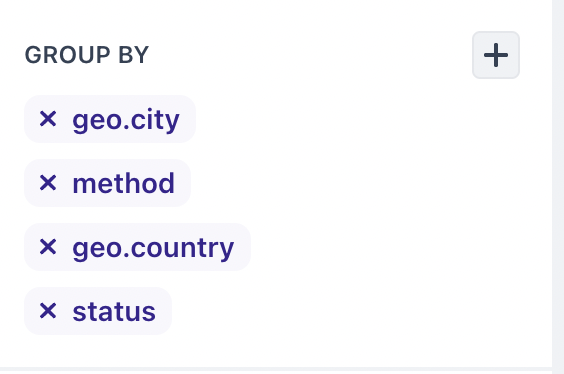This screenshot has width=564, height=374.
Task: Remove the geo.city grouping
Action: click(48, 119)
